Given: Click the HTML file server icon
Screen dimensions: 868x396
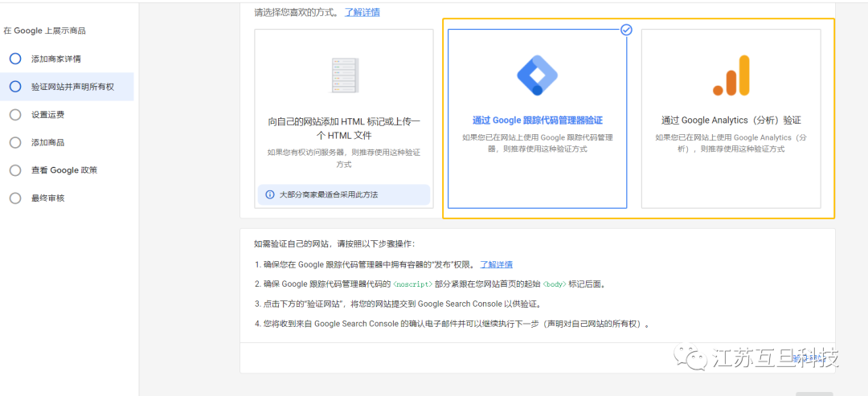Looking at the screenshot, I should point(344,76).
